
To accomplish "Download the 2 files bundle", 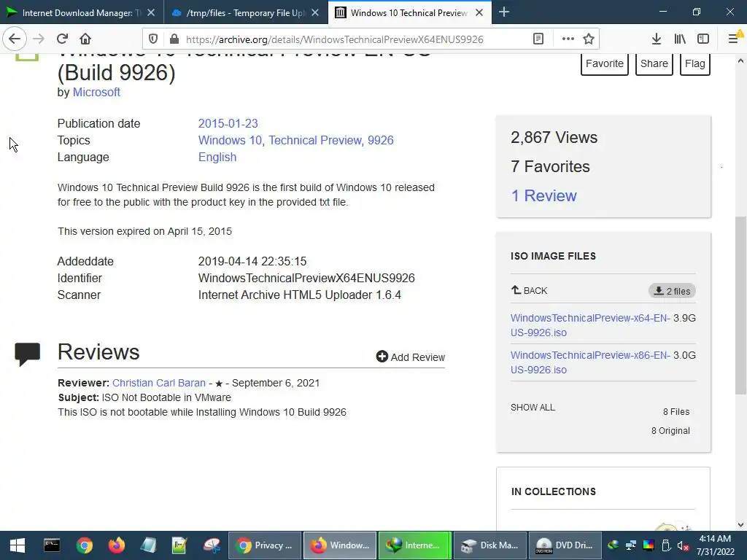I will pyautogui.click(x=672, y=291).
